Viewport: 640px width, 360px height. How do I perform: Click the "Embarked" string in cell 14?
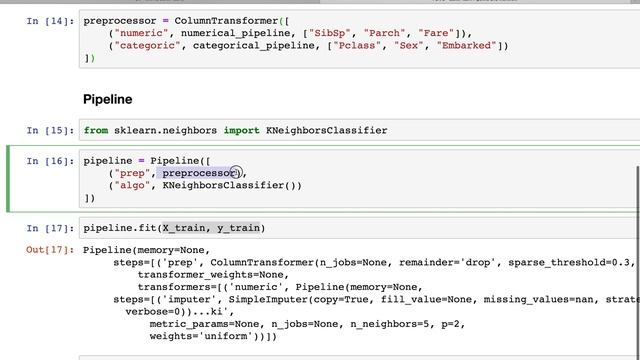[467, 45]
